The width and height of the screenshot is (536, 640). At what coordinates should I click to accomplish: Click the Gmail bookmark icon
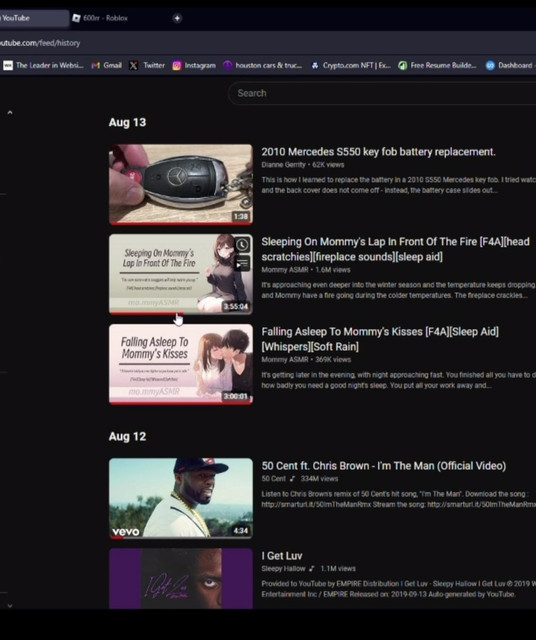[x=96, y=65]
